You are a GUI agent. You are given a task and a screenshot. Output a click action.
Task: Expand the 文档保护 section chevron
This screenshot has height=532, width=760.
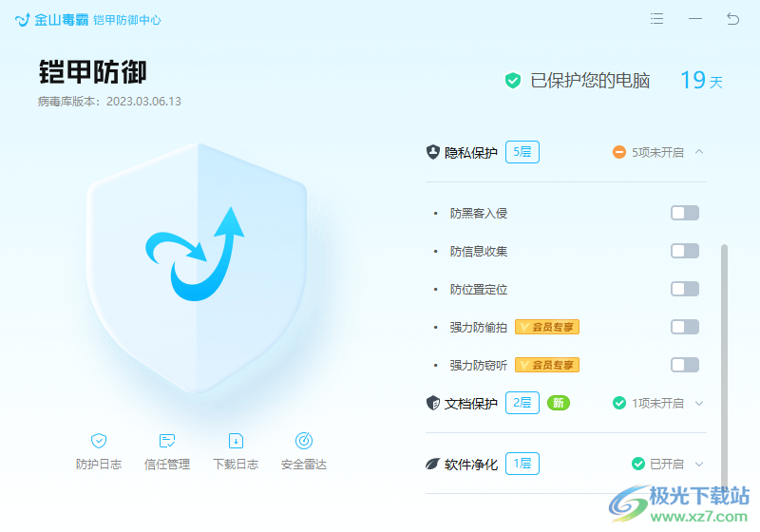(699, 403)
